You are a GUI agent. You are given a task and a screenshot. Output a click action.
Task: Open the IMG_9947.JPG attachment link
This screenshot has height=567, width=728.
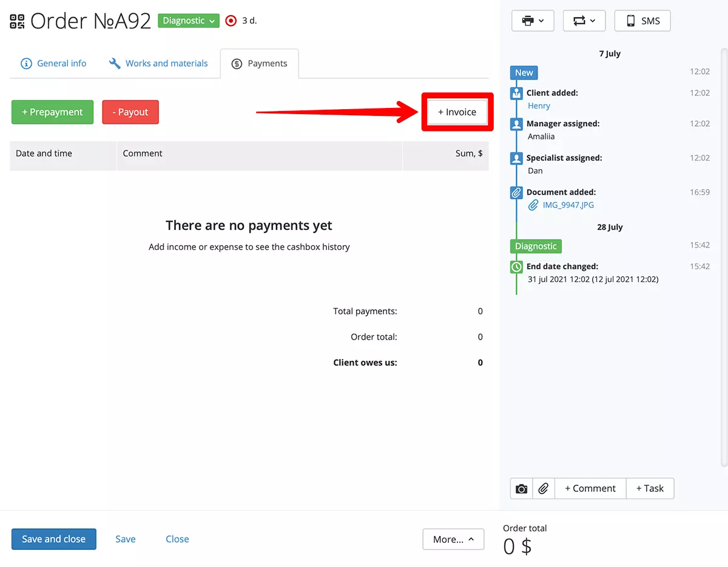pyautogui.click(x=568, y=205)
